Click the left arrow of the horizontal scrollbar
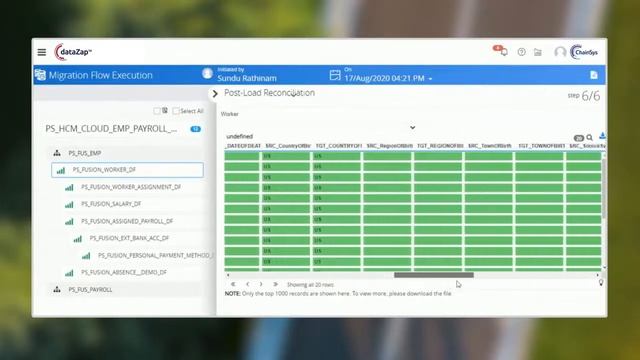640x360 pixels. tap(228, 275)
